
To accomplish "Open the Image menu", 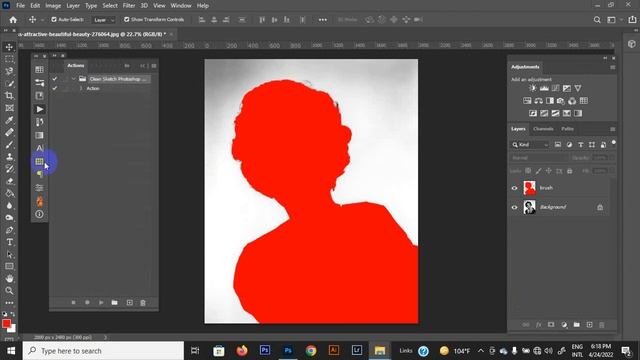I will pos(53,6).
